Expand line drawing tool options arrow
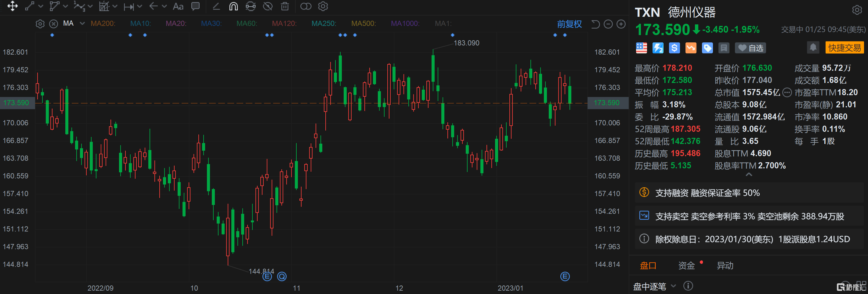This screenshot has width=868, height=294. 41,6
